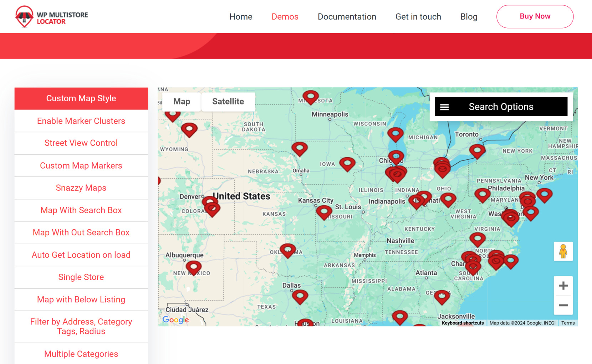Open the Demos menu item
592x364 pixels.
(x=285, y=16)
